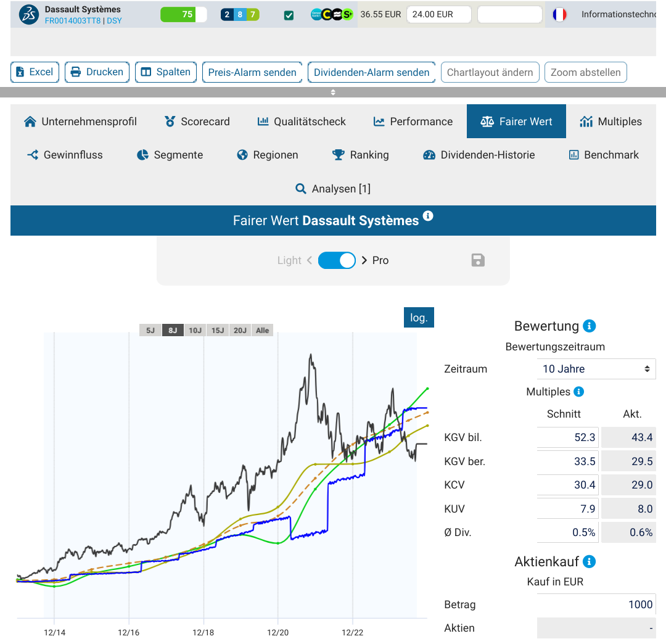Click the Informationstechnologie sector text
Viewport: 666px width, 644px height.
619,14
